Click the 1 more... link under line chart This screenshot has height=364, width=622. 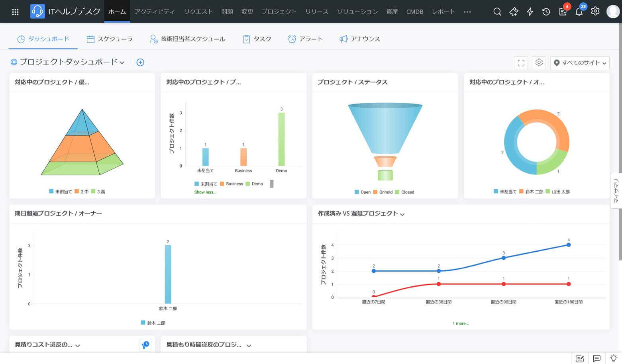460,323
